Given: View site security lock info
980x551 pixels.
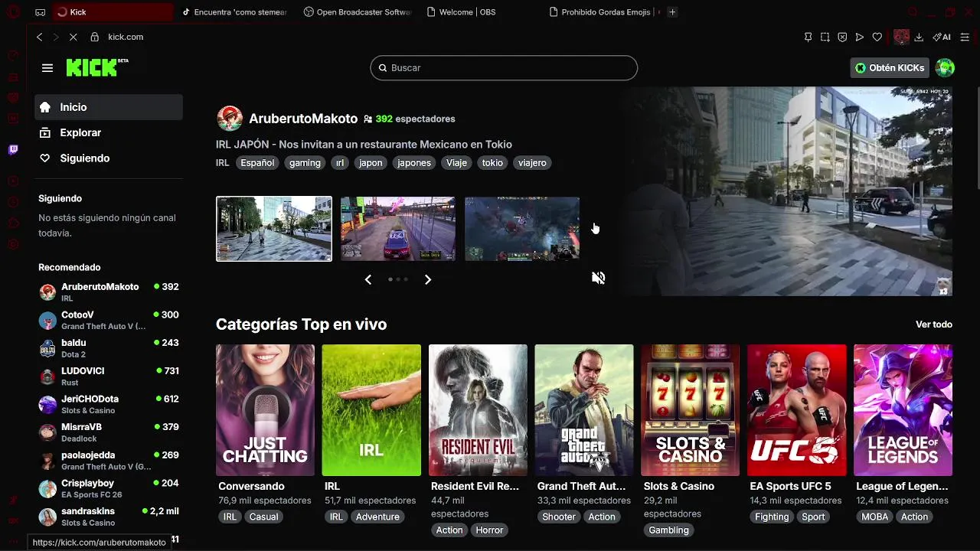Looking at the screenshot, I should [95, 37].
